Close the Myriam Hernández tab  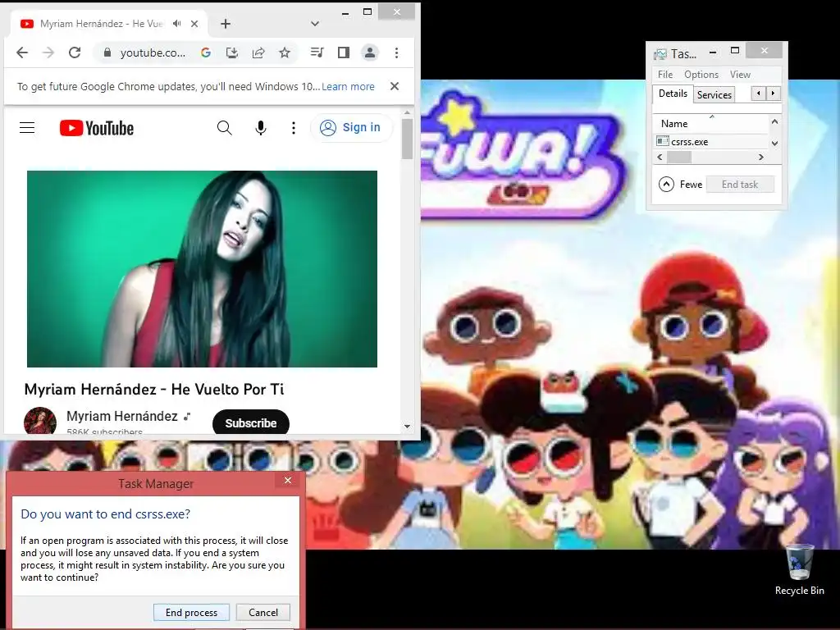(194, 24)
